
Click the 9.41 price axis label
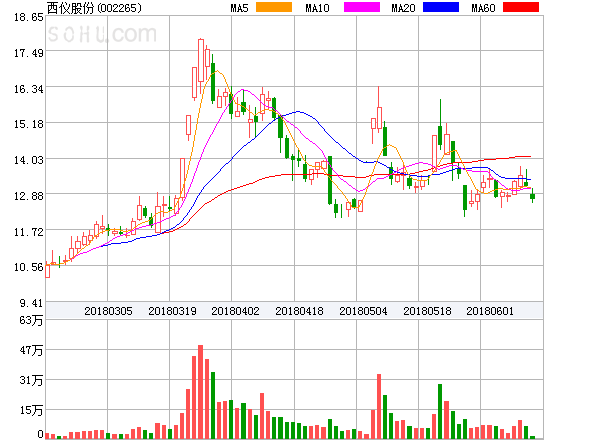tap(31, 303)
